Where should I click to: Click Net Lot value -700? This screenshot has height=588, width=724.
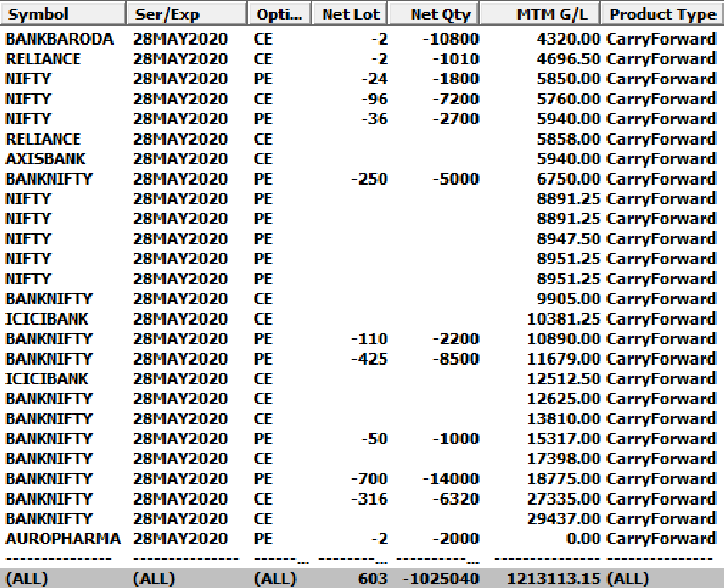click(x=369, y=479)
